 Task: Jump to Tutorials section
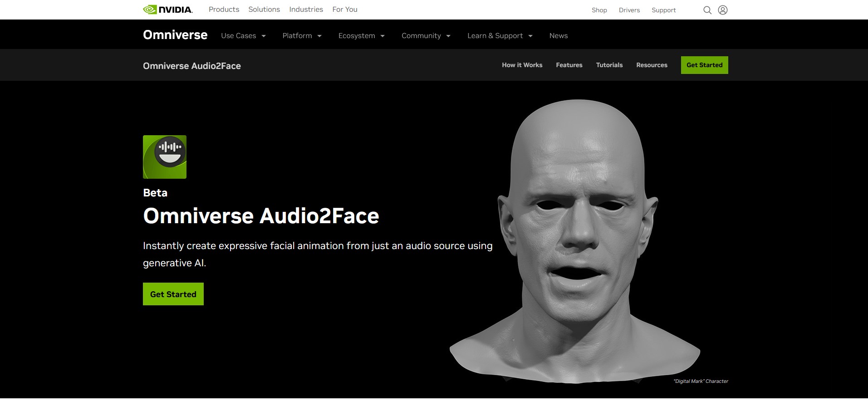click(x=609, y=65)
